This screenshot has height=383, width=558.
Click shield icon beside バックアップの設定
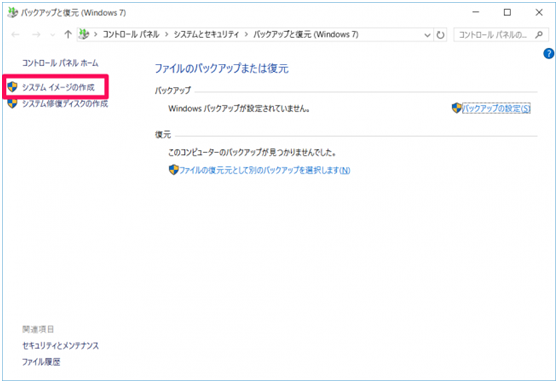pos(457,108)
